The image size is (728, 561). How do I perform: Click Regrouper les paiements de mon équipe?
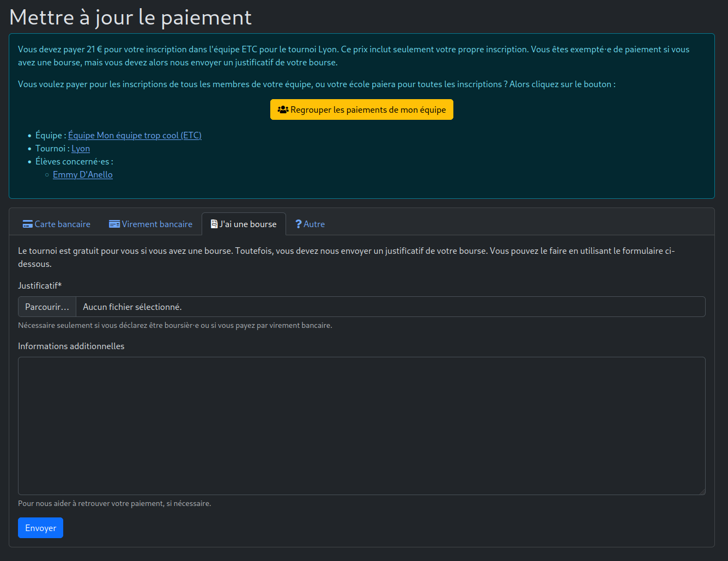361,109
